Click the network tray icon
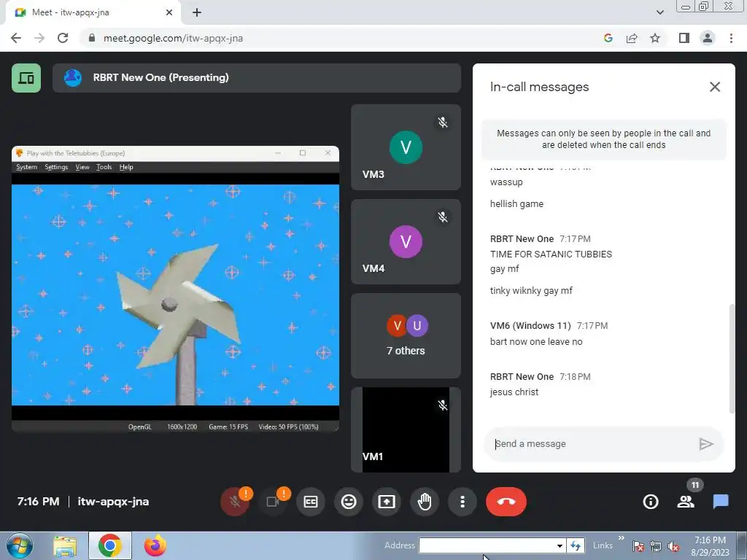Viewport: 747px width, 560px height. coord(656,546)
